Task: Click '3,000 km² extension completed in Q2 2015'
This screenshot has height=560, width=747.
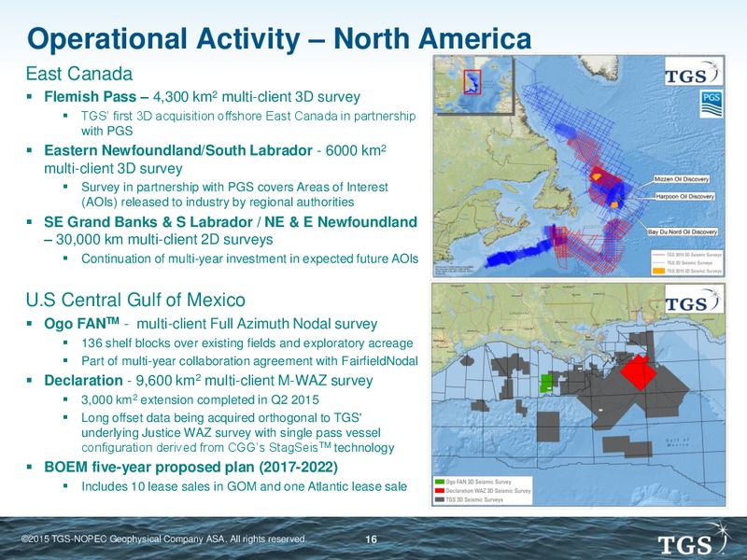Action: click(x=200, y=399)
